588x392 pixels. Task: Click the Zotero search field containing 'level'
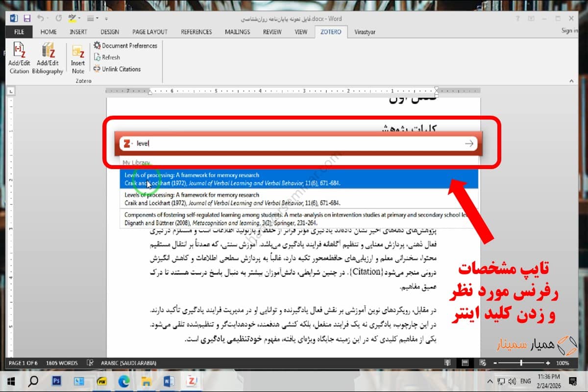pyautogui.click(x=299, y=143)
